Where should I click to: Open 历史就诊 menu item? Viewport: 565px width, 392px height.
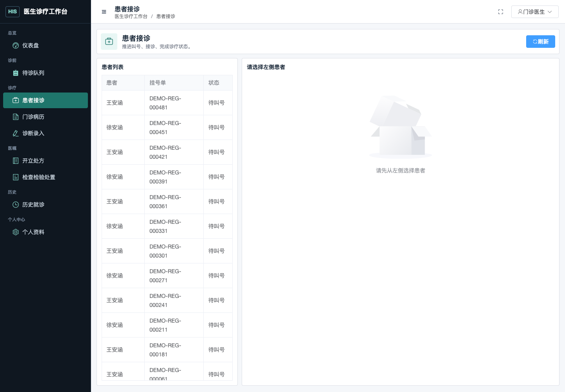pyautogui.click(x=46, y=205)
